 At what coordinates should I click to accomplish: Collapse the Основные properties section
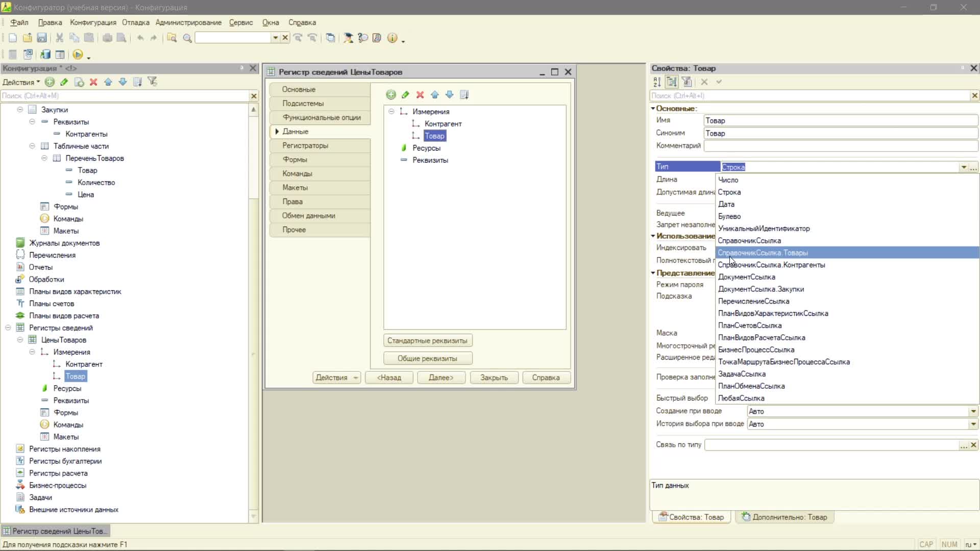[x=653, y=108]
